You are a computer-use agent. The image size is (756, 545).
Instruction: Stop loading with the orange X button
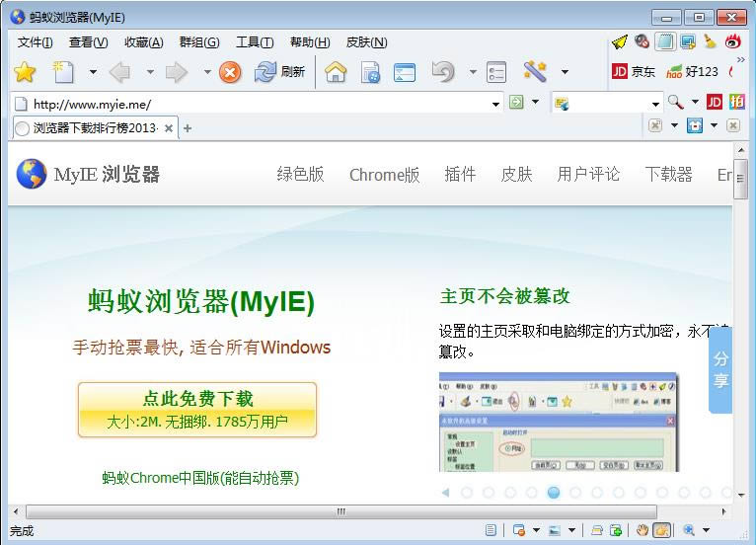230,72
